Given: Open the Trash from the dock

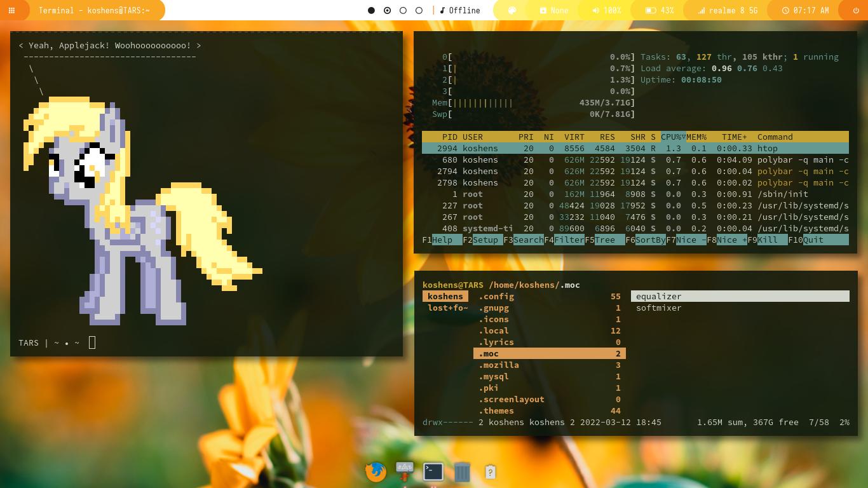Looking at the screenshot, I should click(x=462, y=471).
